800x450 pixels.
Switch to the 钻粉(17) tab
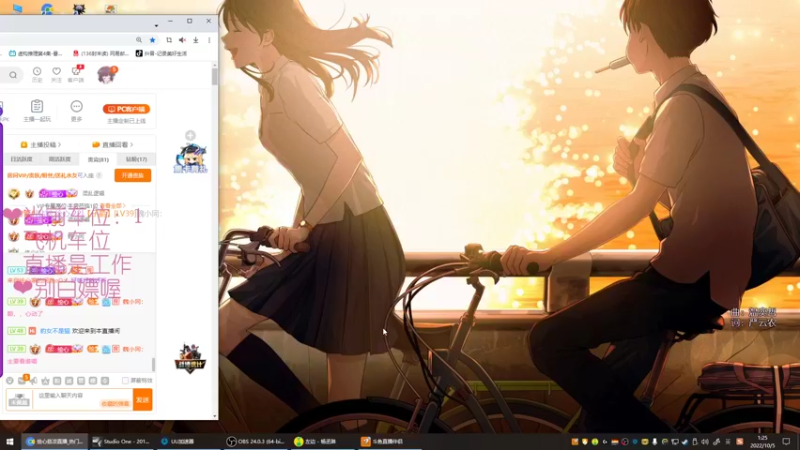(136, 159)
